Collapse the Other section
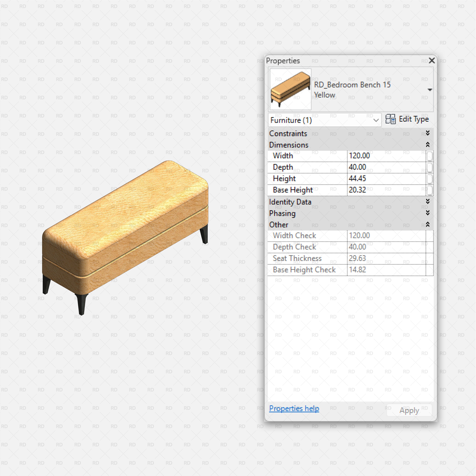476x476 pixels. (x=428, y=225)
